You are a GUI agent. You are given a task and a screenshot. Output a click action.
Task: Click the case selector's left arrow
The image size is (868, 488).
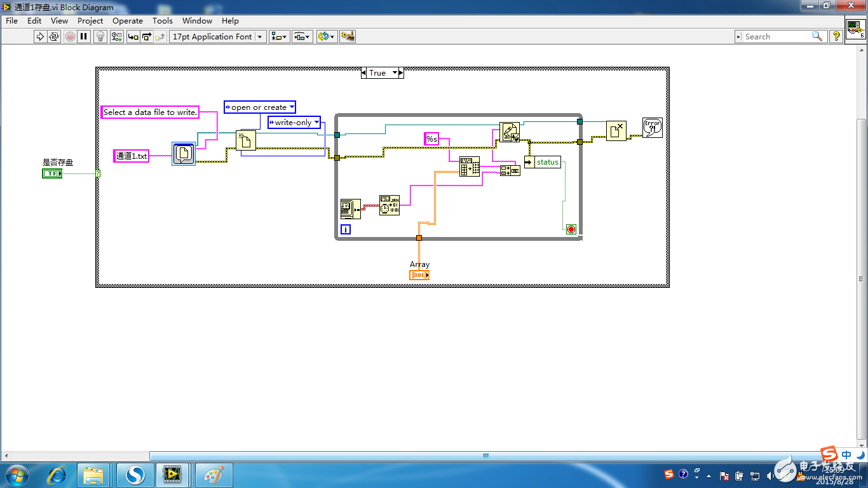(363, 73)
